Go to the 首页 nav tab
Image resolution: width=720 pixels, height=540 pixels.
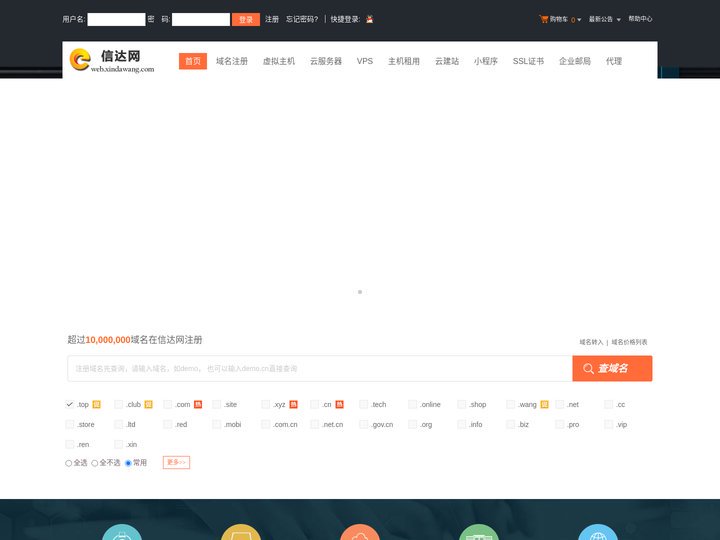[x=193, y=61]
